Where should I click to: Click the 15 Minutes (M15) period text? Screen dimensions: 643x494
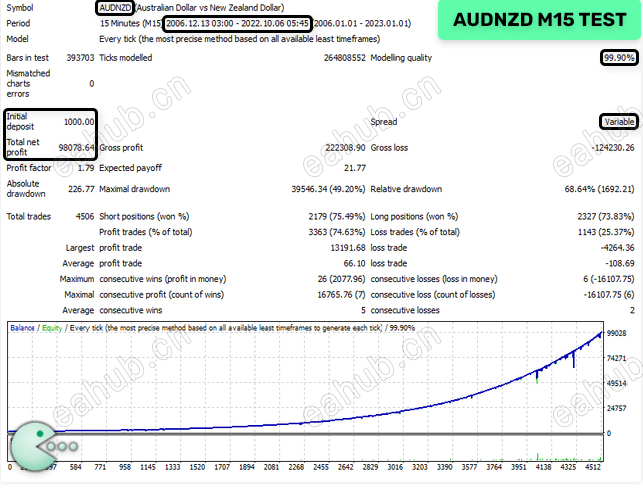pyautogui.click(x=131, y=23)
